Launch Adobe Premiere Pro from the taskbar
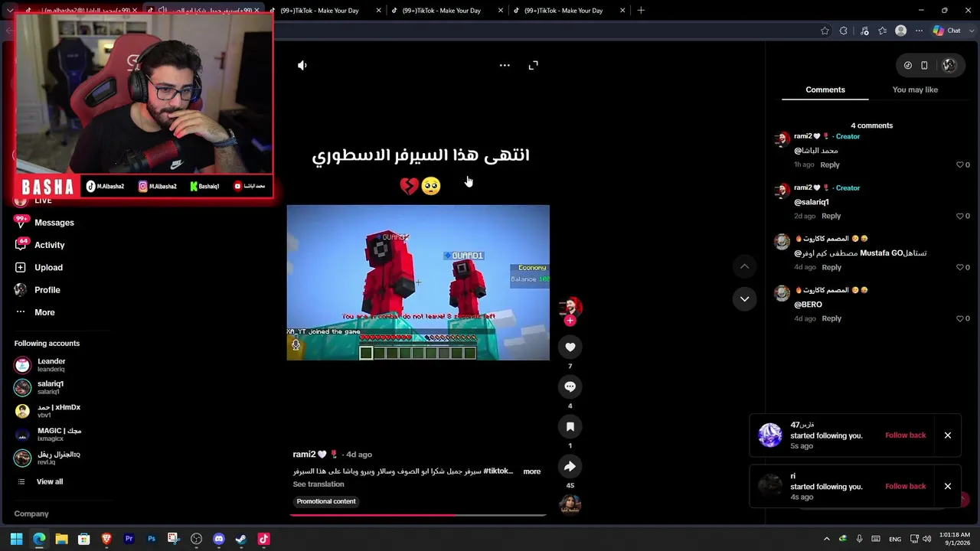 point(129,539)
